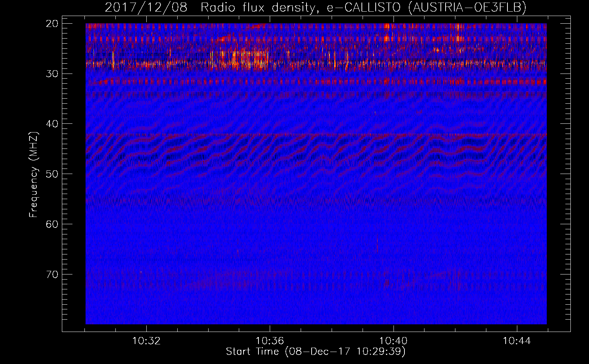Click the horizontal red interference line at 42 MHz
Image resolution: width=589 pixels, height=364 pixels.
click(316, 135)
